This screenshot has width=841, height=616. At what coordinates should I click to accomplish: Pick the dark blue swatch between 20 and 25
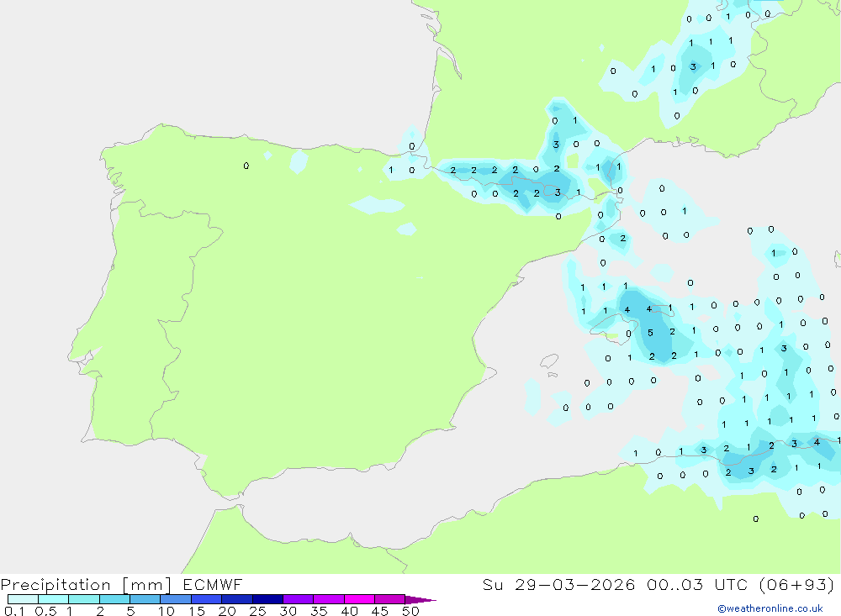[x=237, y=599]
